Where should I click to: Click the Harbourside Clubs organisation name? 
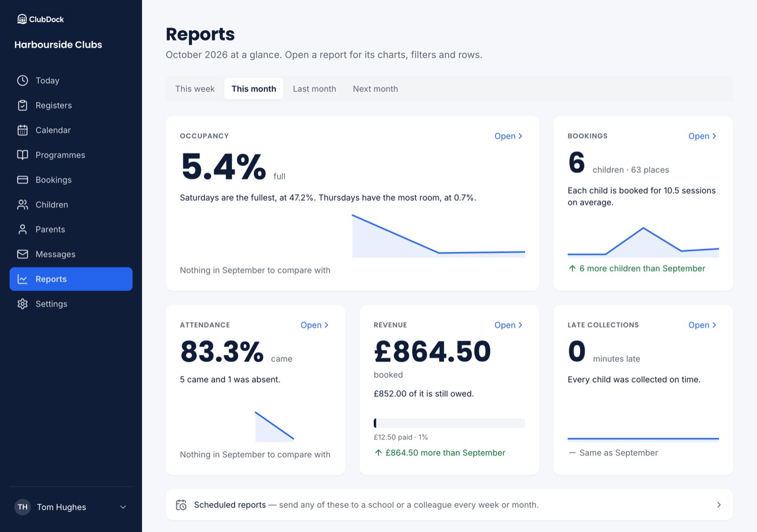[58, 45]
